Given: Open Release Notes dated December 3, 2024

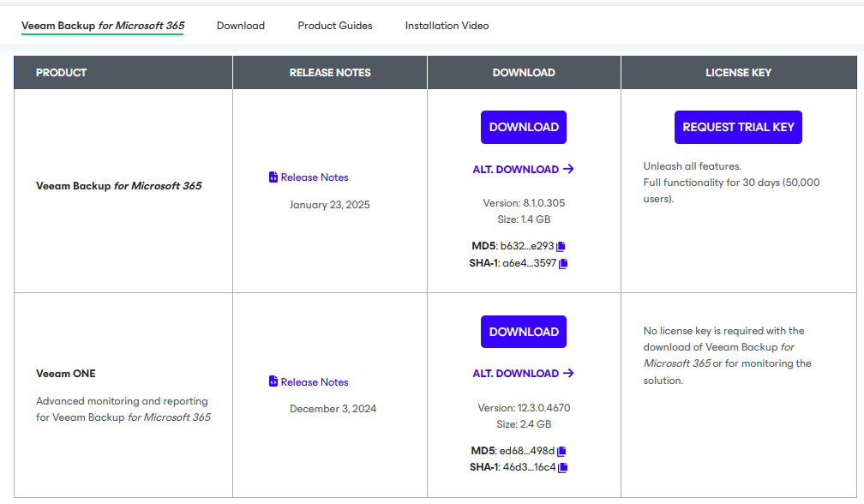Looking at the screenshot, I should tap(315, 381).
